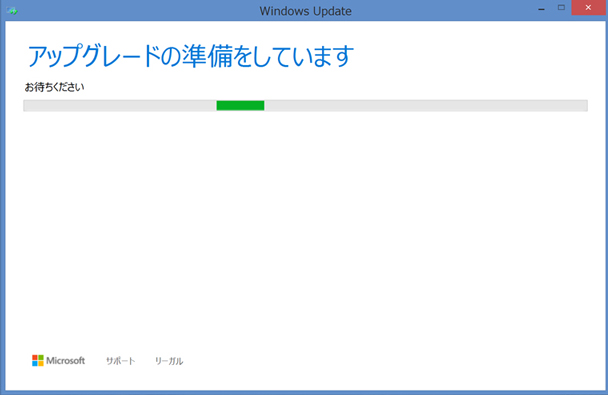Click the Windows Update title text

coord(306,11)
